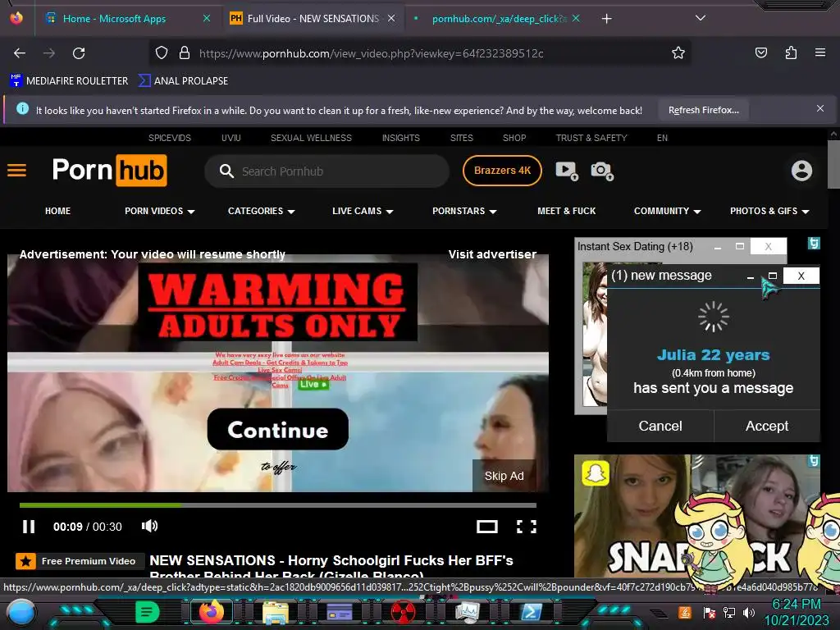Click the upload photo camera icon
Screen dimensions: 840x630
pyautogui.click(x=602, y=171)
